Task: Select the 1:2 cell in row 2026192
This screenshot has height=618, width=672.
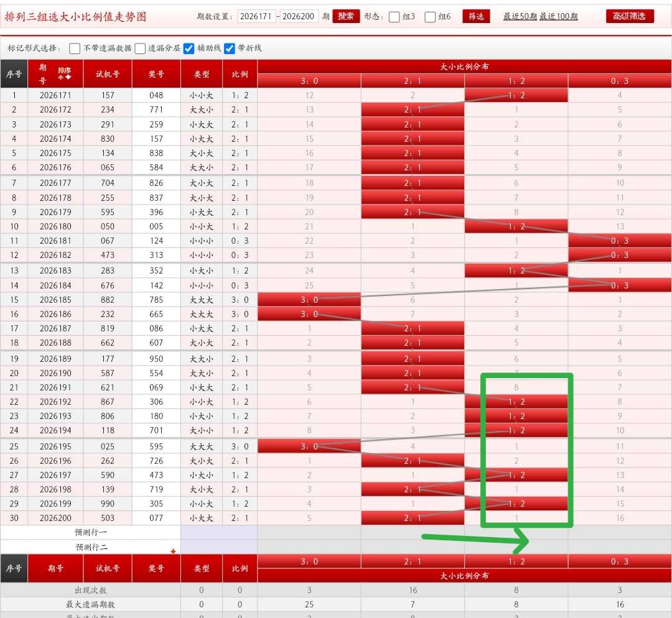Action: pyautogui.click(x=516, y=402)
